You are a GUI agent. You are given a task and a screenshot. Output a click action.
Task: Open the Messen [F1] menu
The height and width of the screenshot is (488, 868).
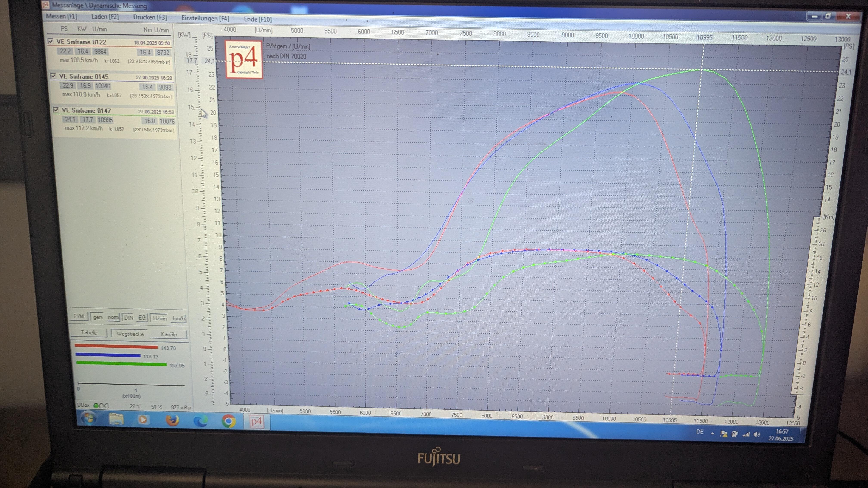click(x=61, y=16)
